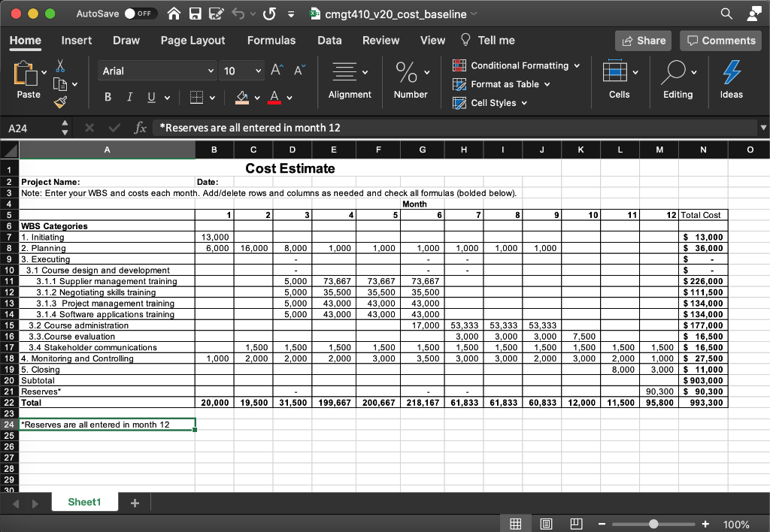Screen dimensions: 770x532
Task: Click into the formula bar text
Action: [x=454, y=128]
